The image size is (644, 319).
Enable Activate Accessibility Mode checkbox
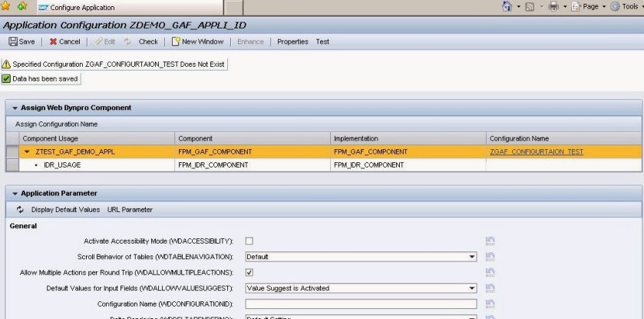(249, 241)
